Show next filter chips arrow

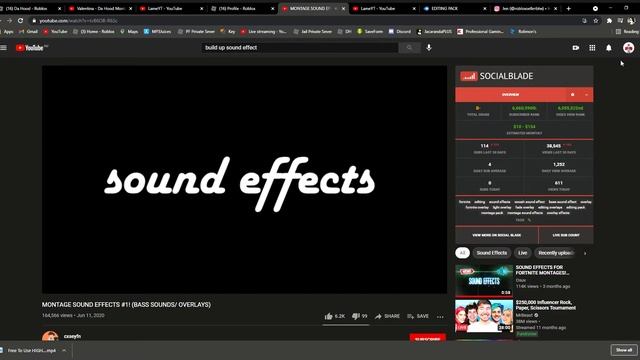coord(585,253)
